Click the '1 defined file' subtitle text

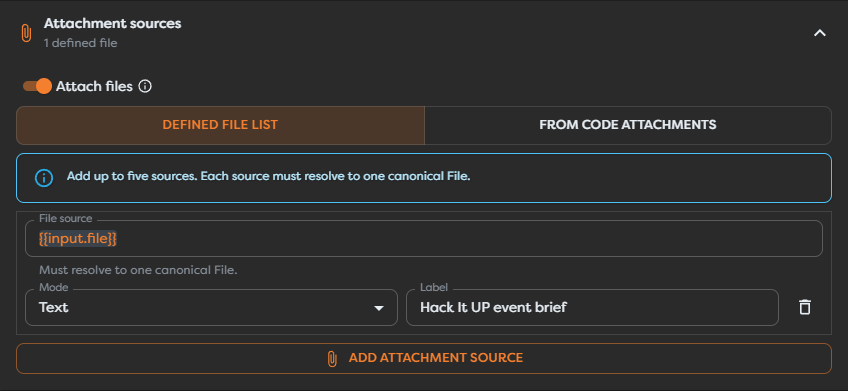[81, 43]
